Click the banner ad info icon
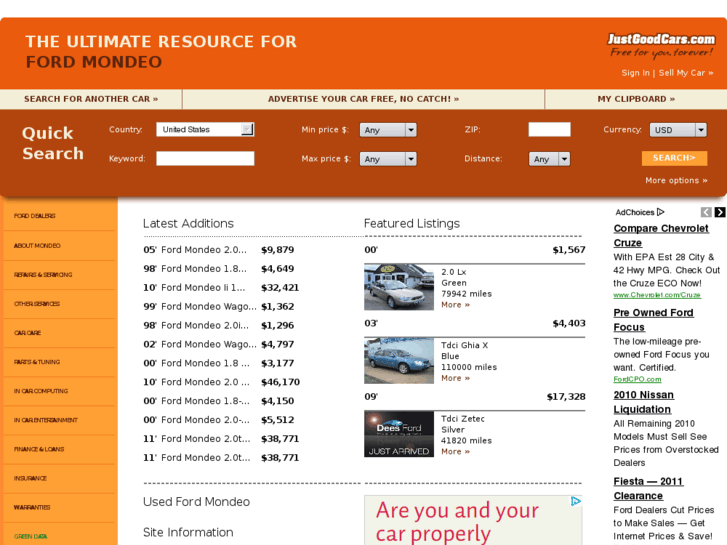 tap(575, 501)
